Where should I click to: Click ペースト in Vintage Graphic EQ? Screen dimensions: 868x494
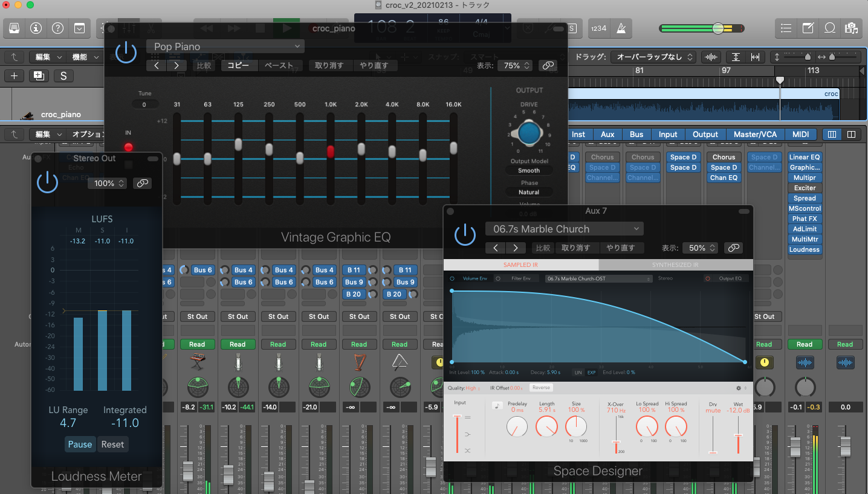(x=279, y=65)
